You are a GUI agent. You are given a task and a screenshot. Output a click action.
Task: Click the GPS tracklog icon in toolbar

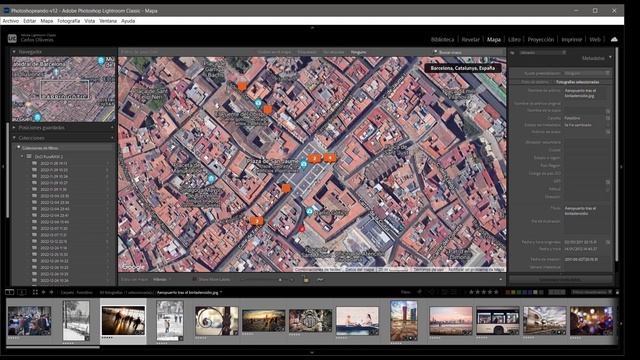pos(320,280)
